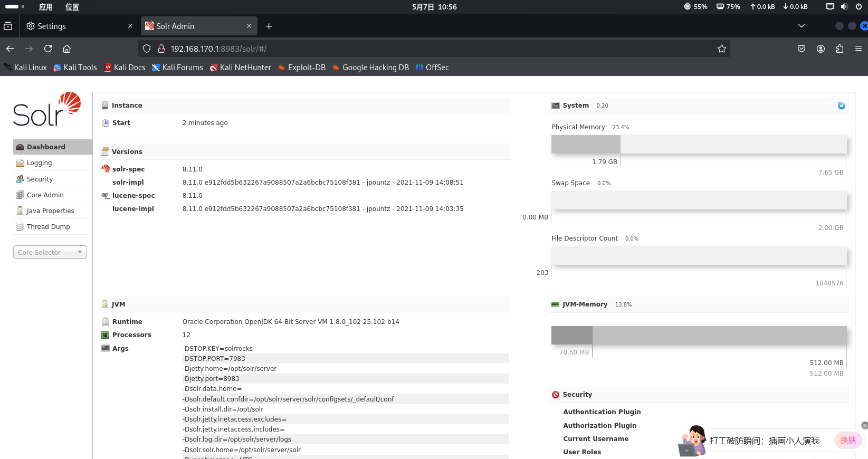List all tabs dropdown arrow
Screen dimensions: 868x459
point(802,26)
